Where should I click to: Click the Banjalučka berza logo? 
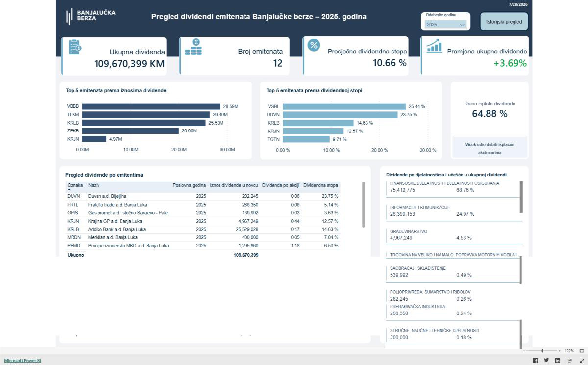(91, 16)
